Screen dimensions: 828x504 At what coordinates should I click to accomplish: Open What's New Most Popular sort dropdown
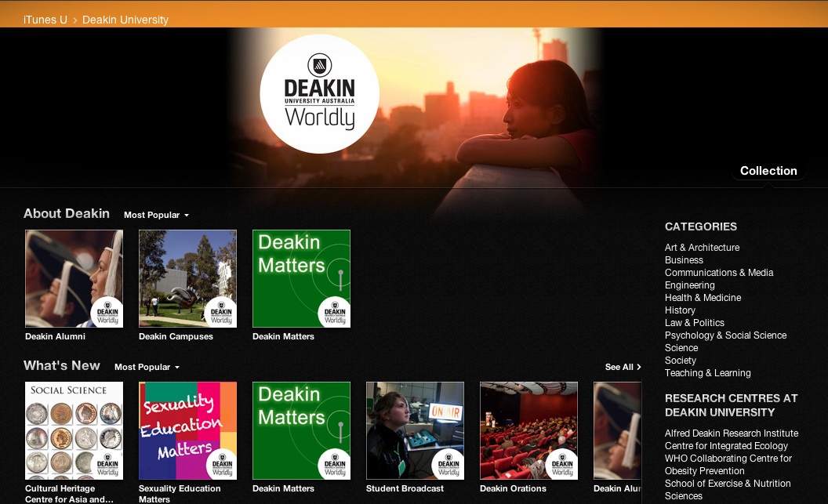147,367
